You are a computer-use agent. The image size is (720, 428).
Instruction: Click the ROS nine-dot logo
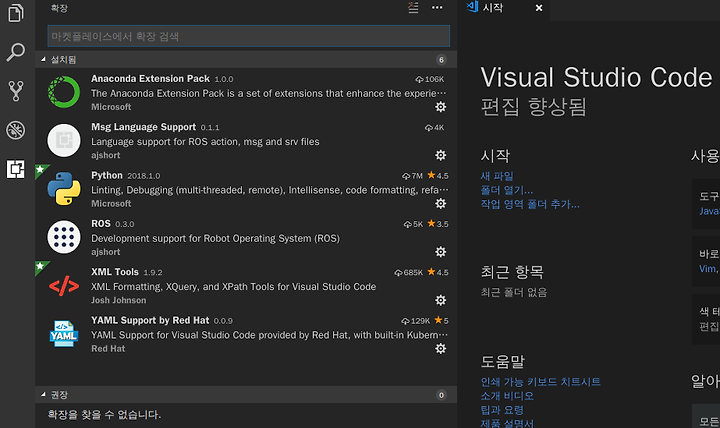coord(64,237)
